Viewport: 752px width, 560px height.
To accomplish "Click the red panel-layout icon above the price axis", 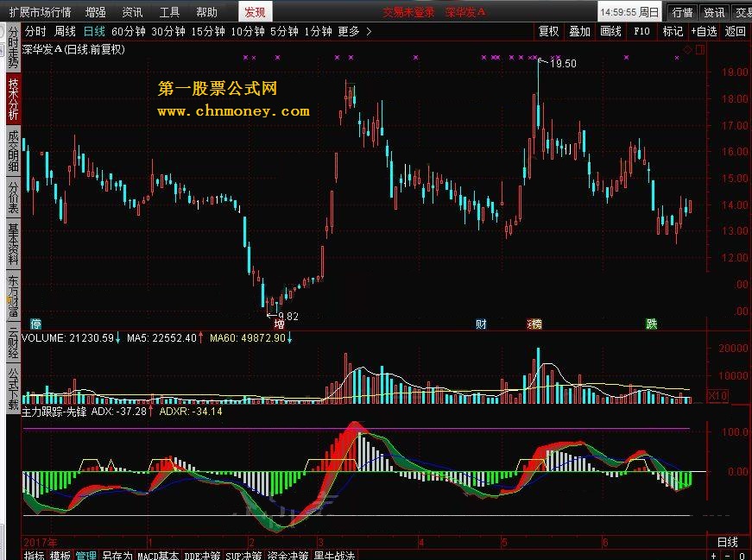I will (699, 50).
